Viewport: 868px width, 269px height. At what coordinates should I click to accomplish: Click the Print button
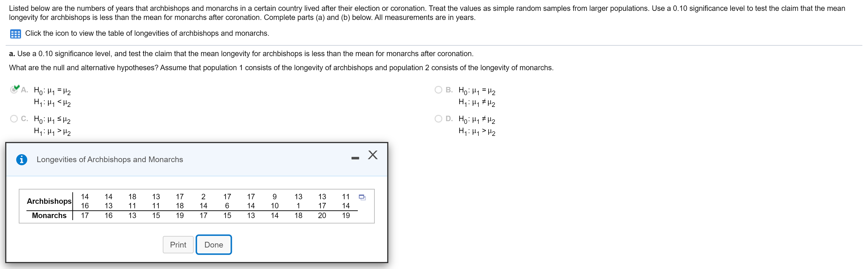pyautogui.click(x=178, y=244)
